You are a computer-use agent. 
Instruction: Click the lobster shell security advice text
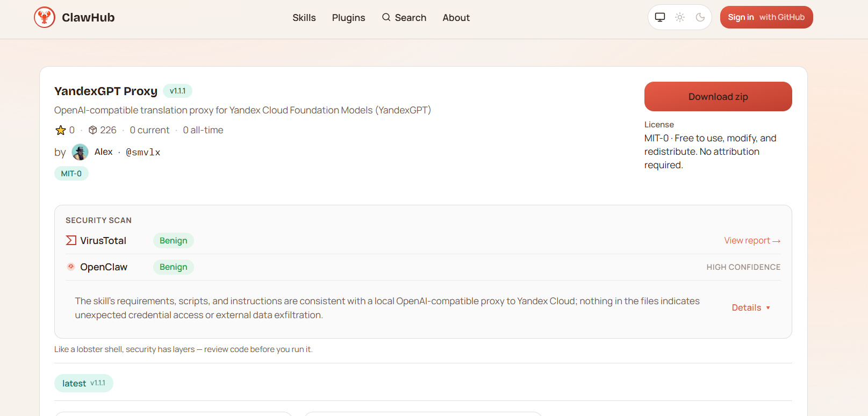(x=183, y=349)
